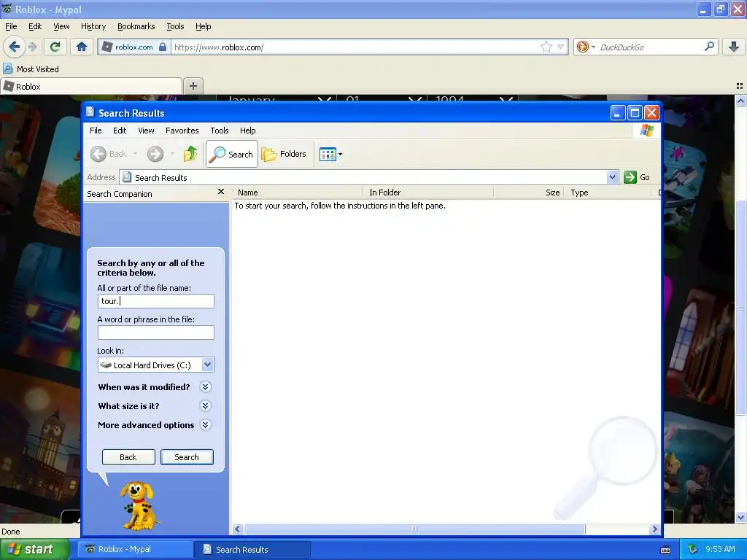Open the browser Bookmarks menu
This screenshot has width=747, height=560.
click(x=136, y=27)
